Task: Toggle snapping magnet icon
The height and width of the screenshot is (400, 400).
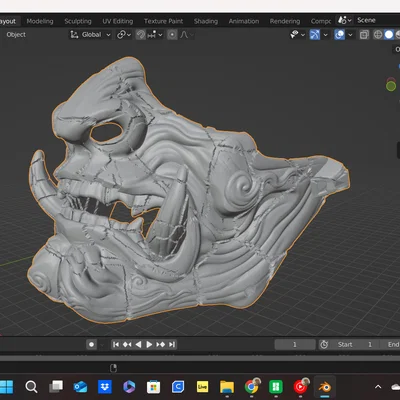Action: point(141,35)
